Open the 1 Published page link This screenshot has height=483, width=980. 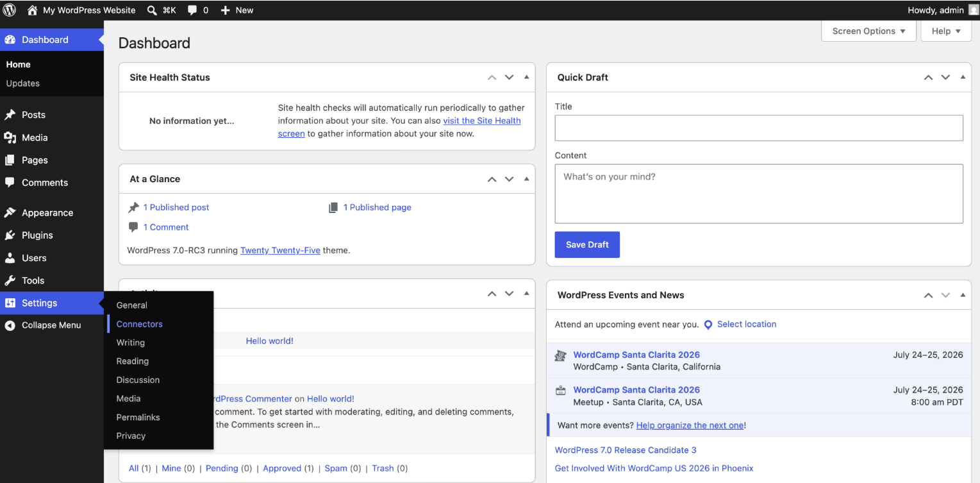(x=378, y=207)
